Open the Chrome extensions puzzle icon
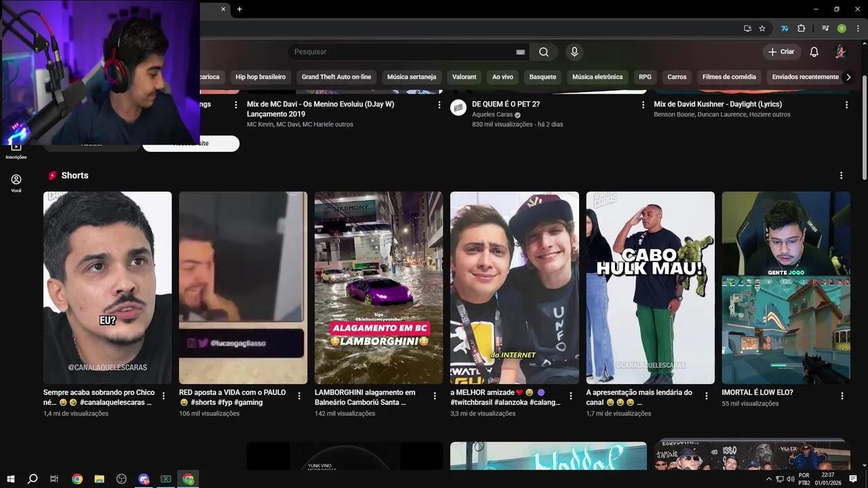Viewport: 868px width, 488px height. [x=801, y=28]
